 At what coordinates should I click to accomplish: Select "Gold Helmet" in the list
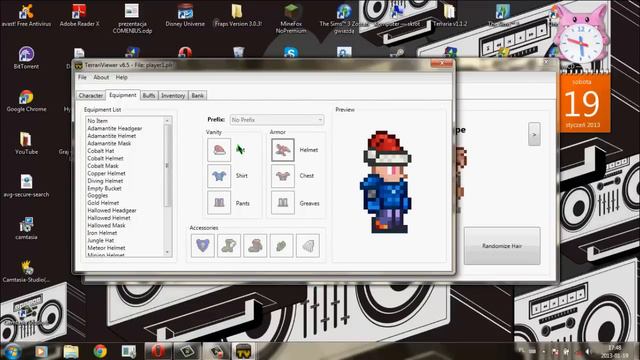(x=103, y=203)
